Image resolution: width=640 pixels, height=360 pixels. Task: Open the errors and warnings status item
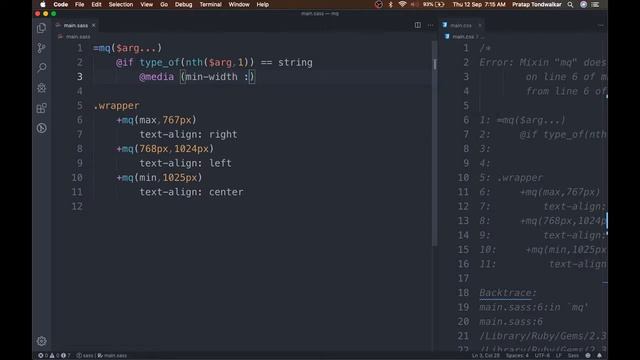click(55, 356)
